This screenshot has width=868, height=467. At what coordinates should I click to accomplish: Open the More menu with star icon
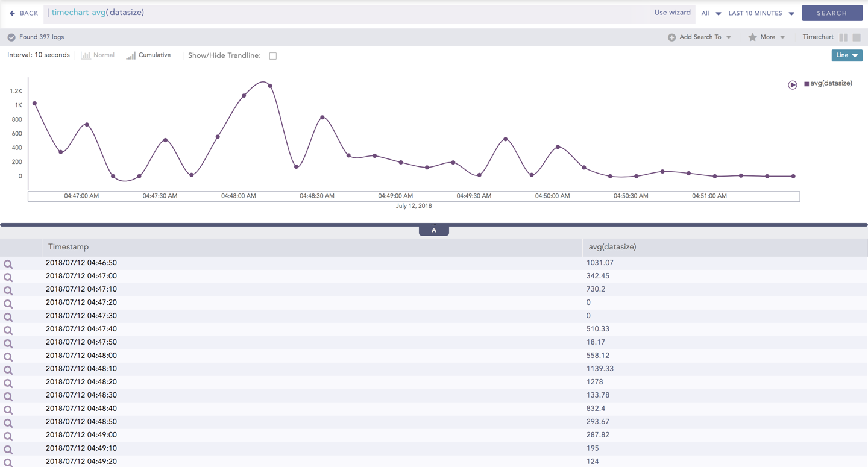pos(767,37)
